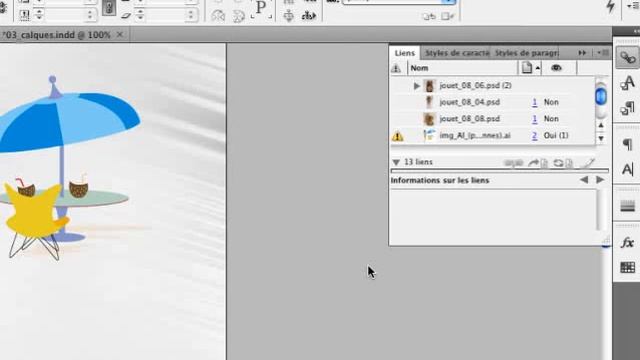Switch to Styles de paragraphe tab
This screenshot has width=640, height=360.
pyautogui.click(x=526, y=53)
